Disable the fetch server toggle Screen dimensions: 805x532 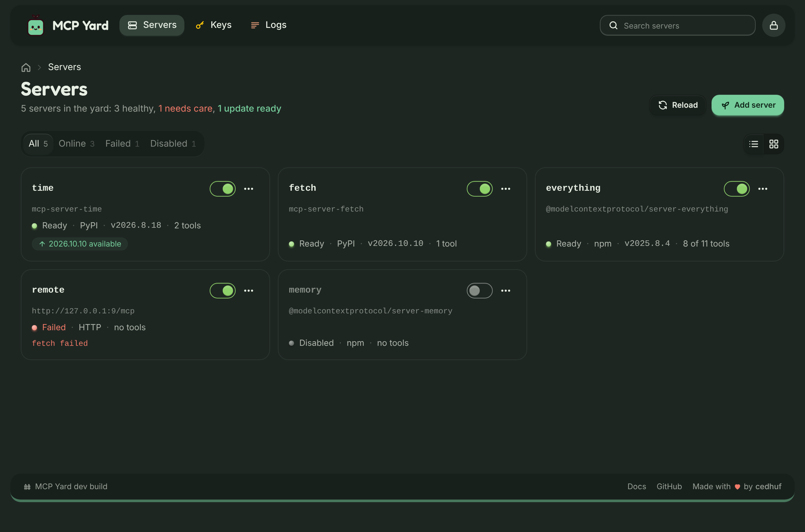[x=479, y=189]
